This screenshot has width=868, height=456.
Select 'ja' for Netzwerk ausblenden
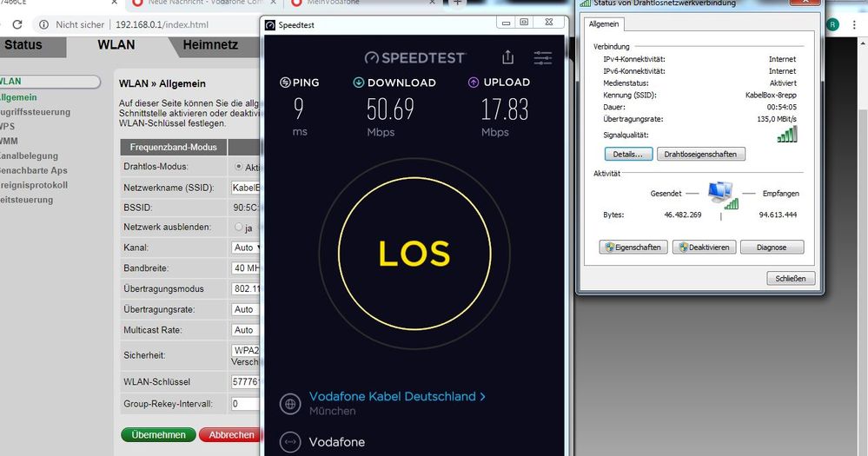[x=239, y=227]
